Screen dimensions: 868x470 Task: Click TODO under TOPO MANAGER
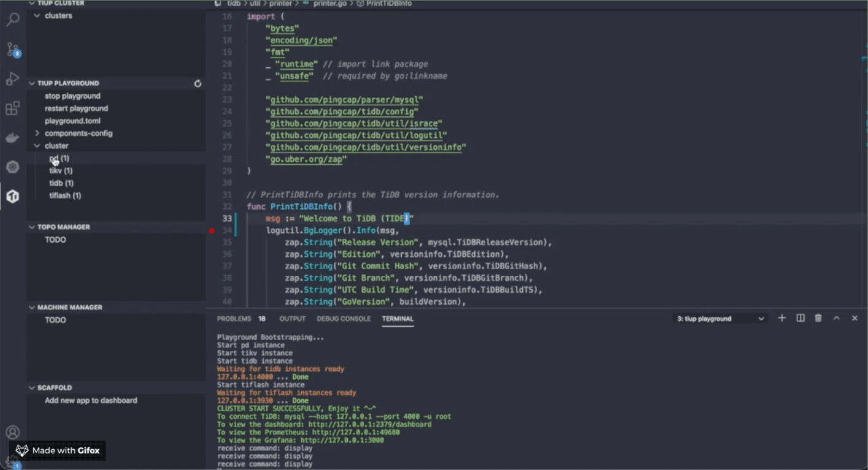(x=55, y=240)
